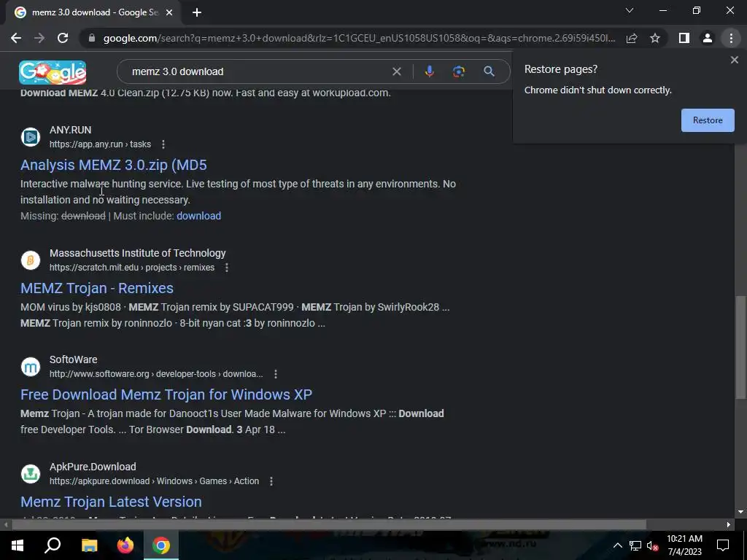Open Analysis MEMZ 3.0.zip result
Viewport: 747px width, 560px height.
(x=113, y=165)
